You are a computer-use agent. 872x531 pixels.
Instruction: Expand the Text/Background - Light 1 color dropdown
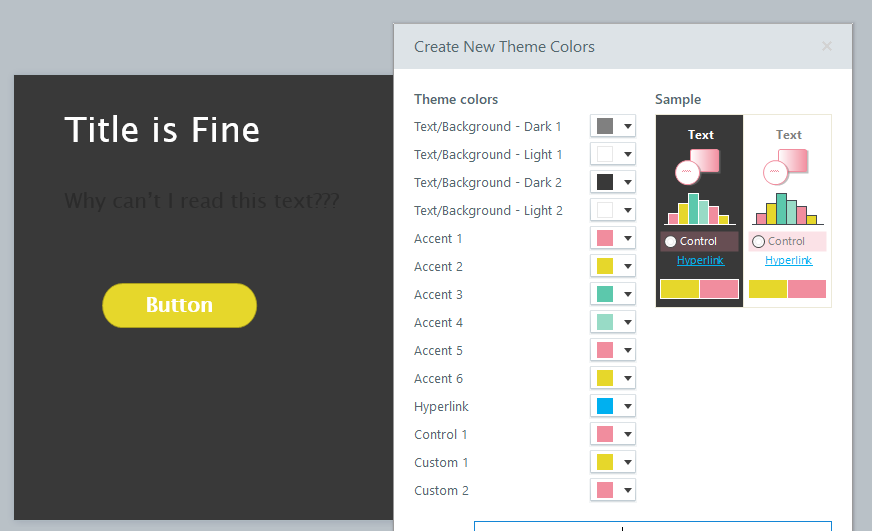coord(627,155)
